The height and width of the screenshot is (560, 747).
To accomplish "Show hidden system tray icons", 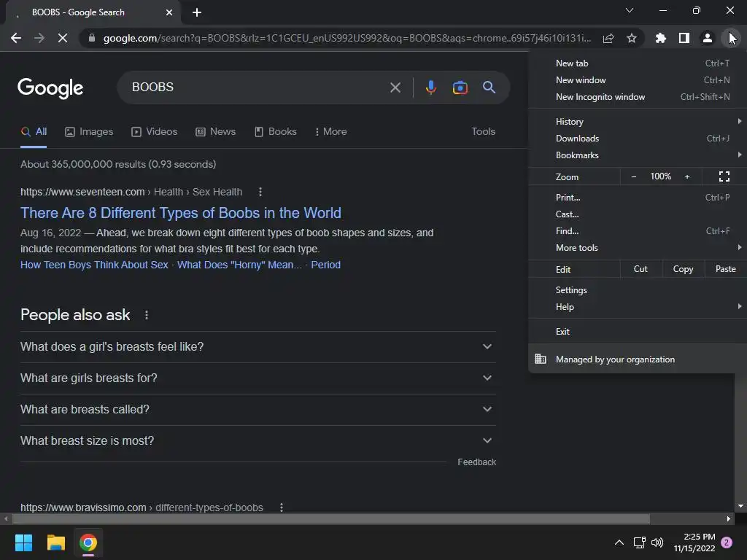I will point(619,542).
